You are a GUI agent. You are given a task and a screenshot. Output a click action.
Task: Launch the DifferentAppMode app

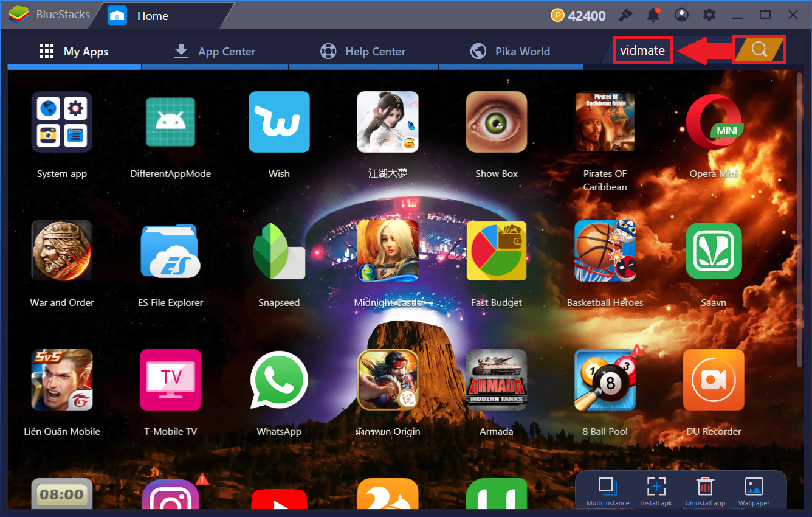pos(171,122)
